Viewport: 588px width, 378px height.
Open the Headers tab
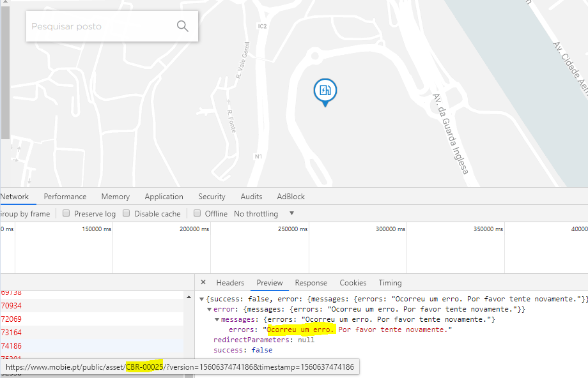point(230,282)
